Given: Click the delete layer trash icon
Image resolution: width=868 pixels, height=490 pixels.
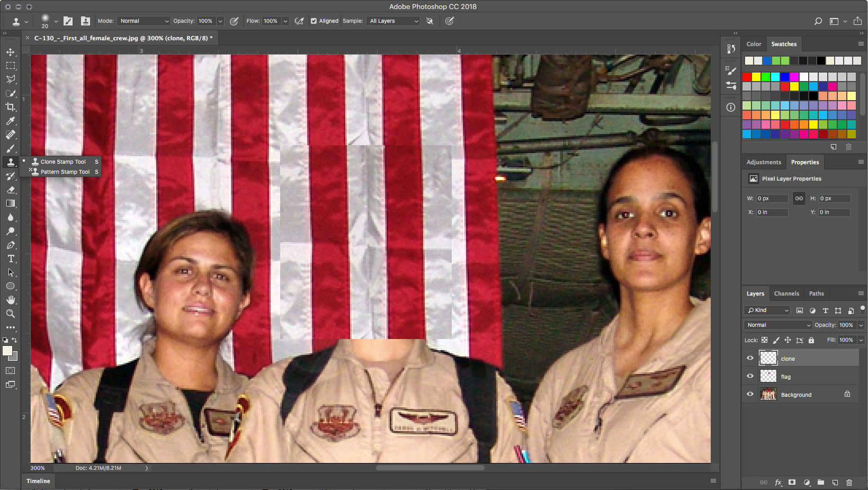Looking at the screenshot, I should click(849, 483).
